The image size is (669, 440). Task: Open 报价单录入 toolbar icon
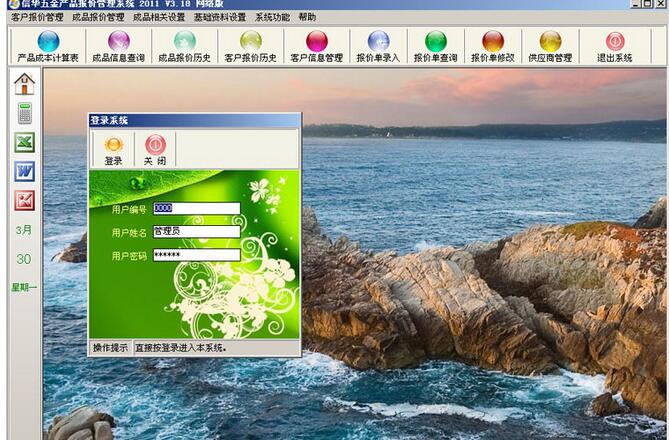[378, 47]
